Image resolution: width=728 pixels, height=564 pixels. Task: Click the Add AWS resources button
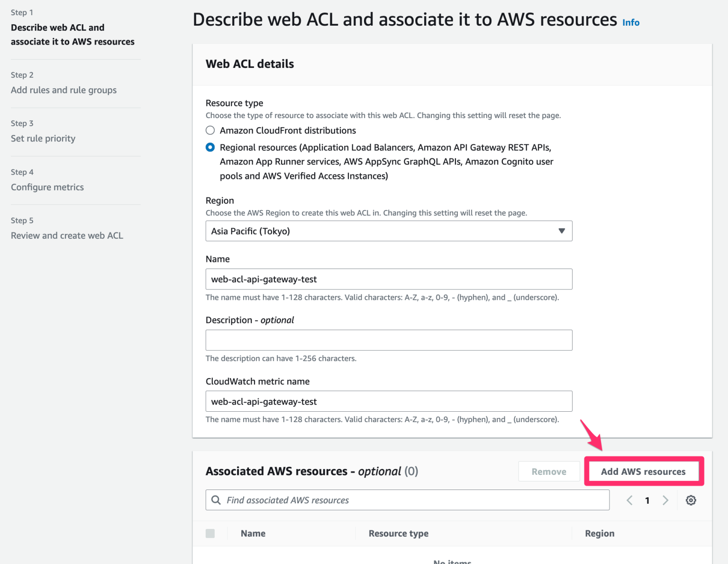pos(643,471)
